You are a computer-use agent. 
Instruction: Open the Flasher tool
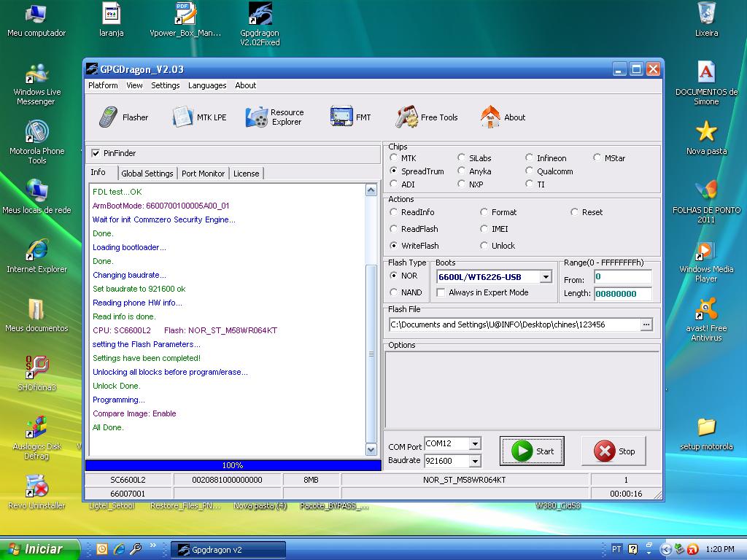pos(123,117)
